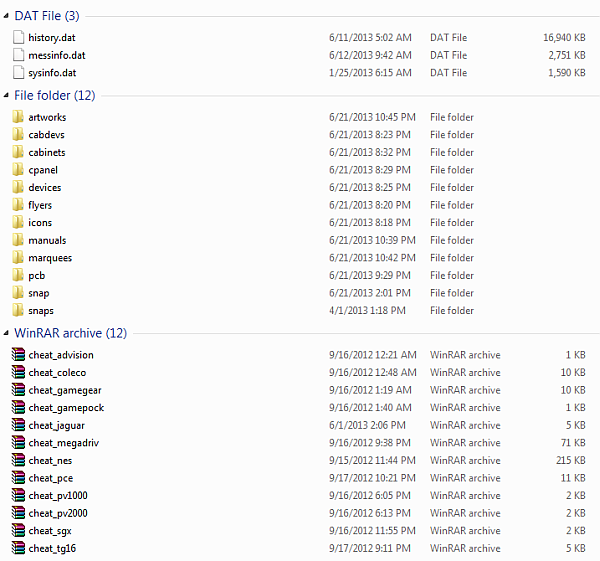600x561 pixels.
Task: Select the history.dat file name
Action: tap(52, 38)
